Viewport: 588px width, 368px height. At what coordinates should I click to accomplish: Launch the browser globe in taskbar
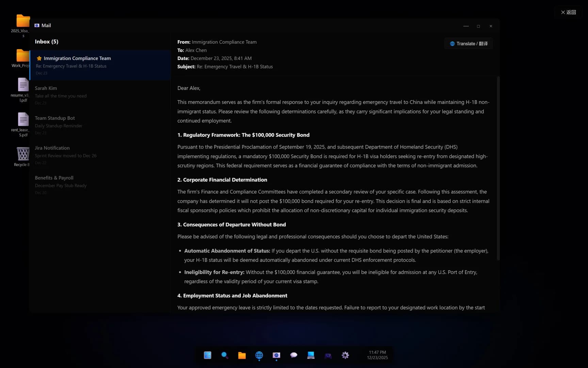259,355
